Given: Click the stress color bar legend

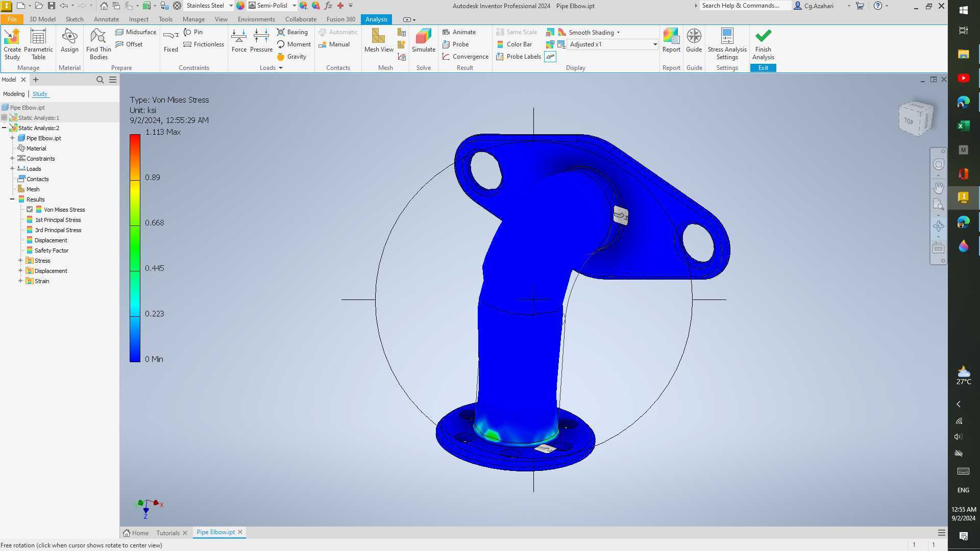Looking at the screenshot, I should (135, 248).
